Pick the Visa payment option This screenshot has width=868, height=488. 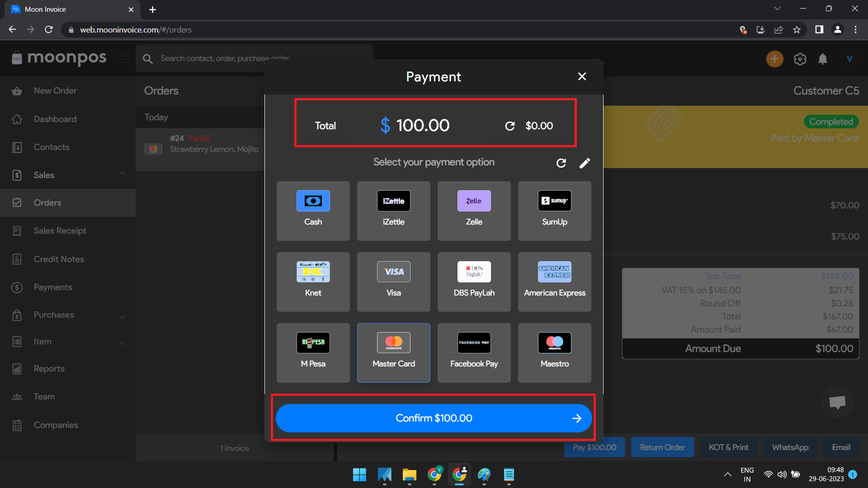393,282
